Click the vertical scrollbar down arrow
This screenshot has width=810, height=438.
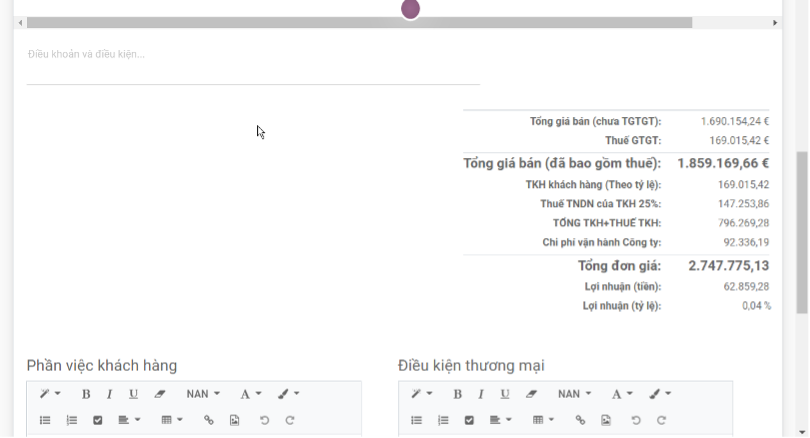pos(802,432)
